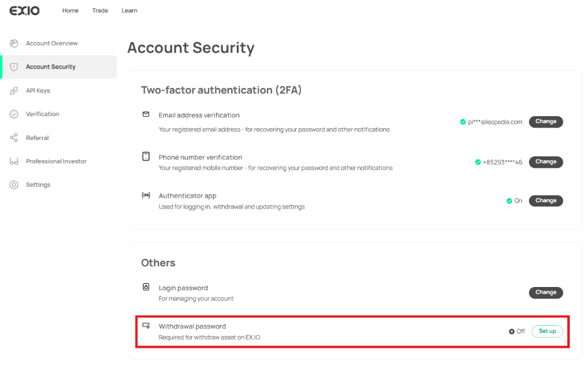Click the Settings hexagon icon

click(14, 185)
